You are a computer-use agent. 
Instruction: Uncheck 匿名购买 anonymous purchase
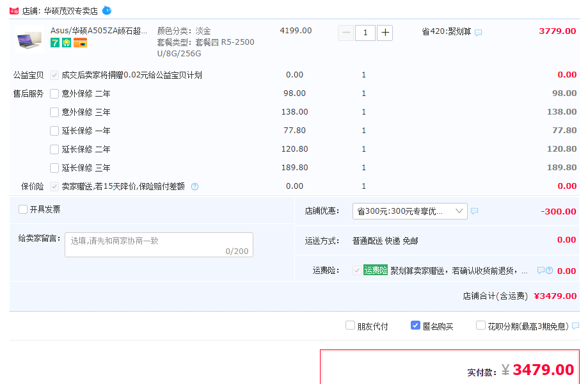(415, 325)
